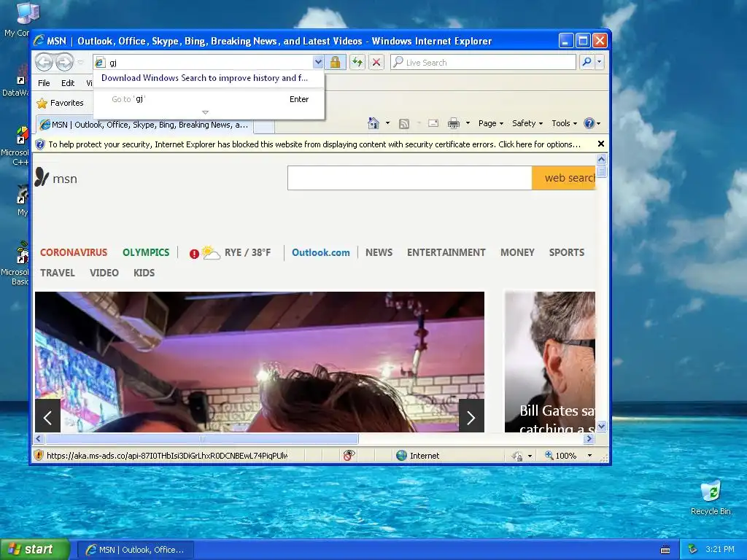The image size is (747, 560).
Task: Open the Tools menu dropdown
Action: coord(564,123)
